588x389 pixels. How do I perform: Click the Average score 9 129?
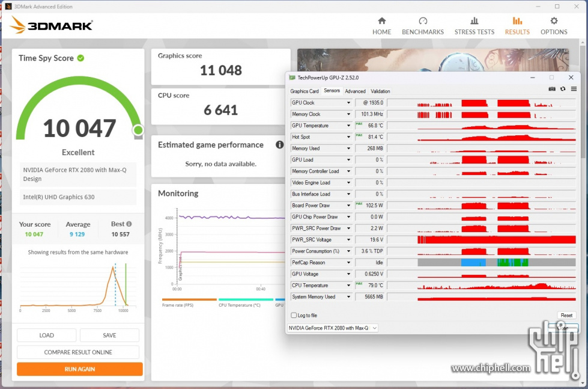77,234
